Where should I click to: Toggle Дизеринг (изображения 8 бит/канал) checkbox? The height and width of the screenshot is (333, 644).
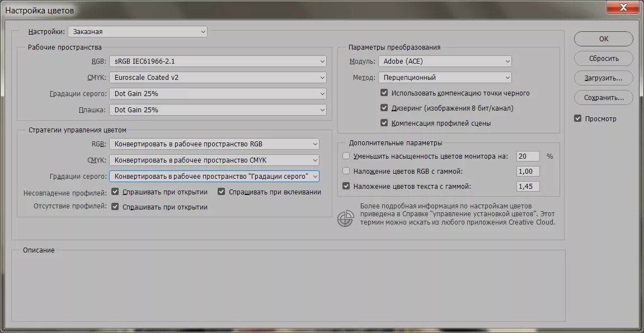pos(384,108)
